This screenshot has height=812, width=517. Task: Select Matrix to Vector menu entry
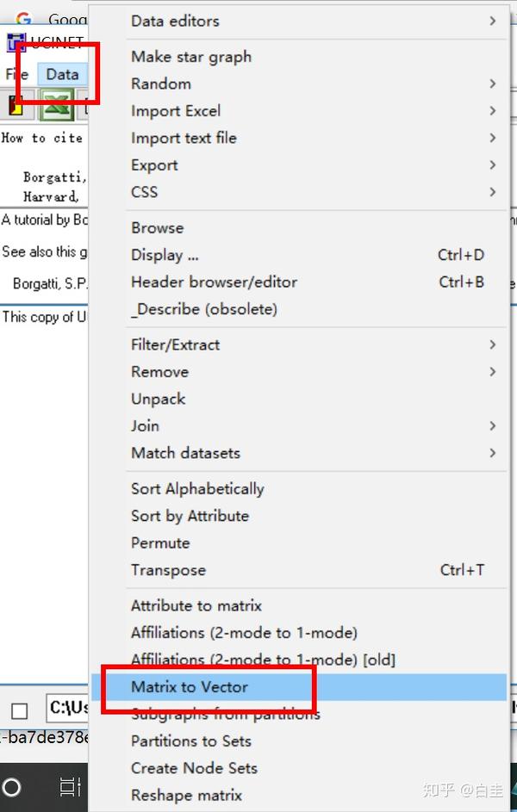point(190,687)
